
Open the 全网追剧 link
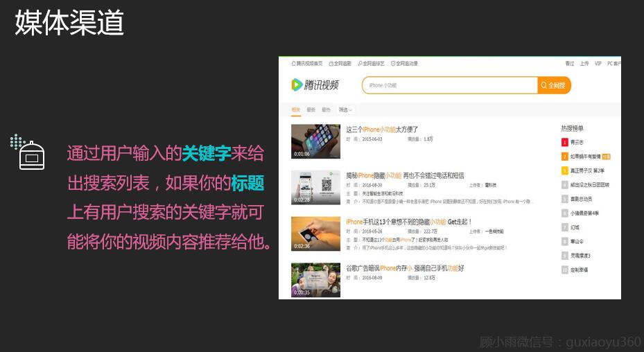340,63
